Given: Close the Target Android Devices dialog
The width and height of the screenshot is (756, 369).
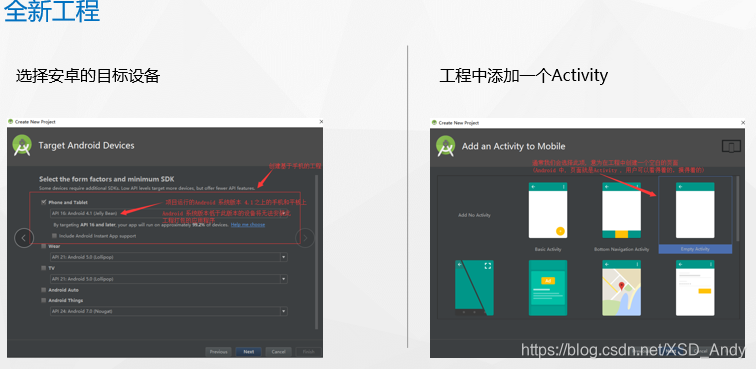Looking at the screenshot, I should pyautogui.click(x=321, y=122).
